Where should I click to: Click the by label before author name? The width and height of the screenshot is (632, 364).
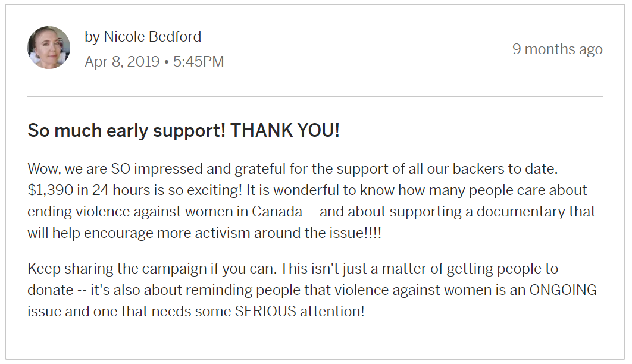(x=92, y=37)
